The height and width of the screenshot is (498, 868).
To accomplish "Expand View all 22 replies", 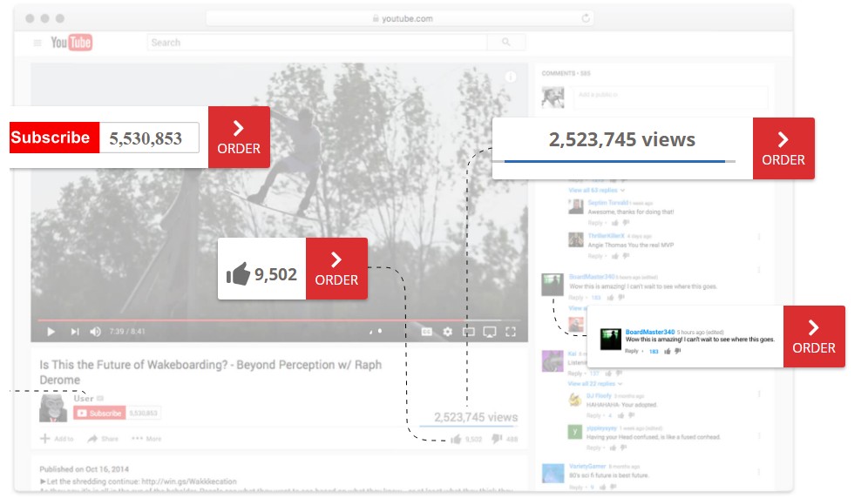I will (596, 383).
